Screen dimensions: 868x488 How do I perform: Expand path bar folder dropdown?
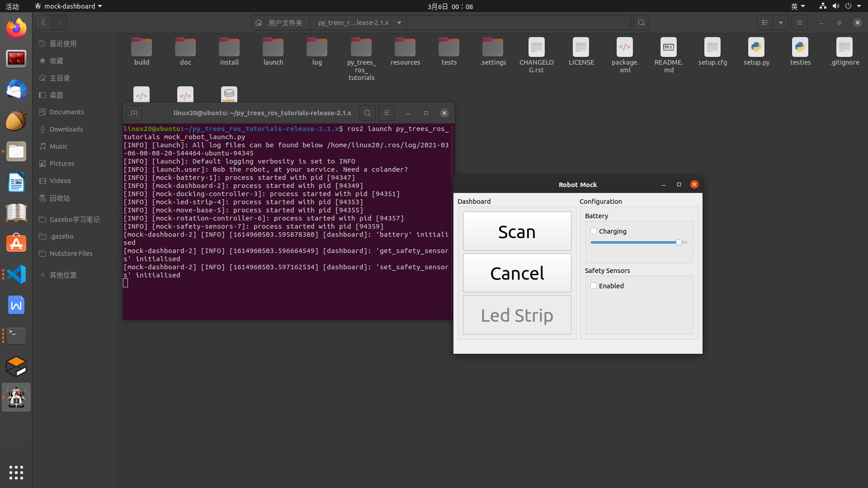point(399,23)
